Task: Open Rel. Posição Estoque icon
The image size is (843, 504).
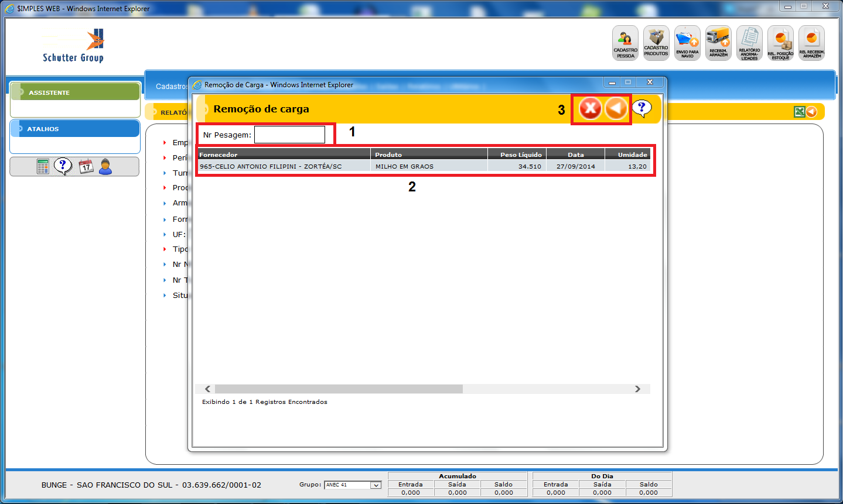Action: (780, 43)
